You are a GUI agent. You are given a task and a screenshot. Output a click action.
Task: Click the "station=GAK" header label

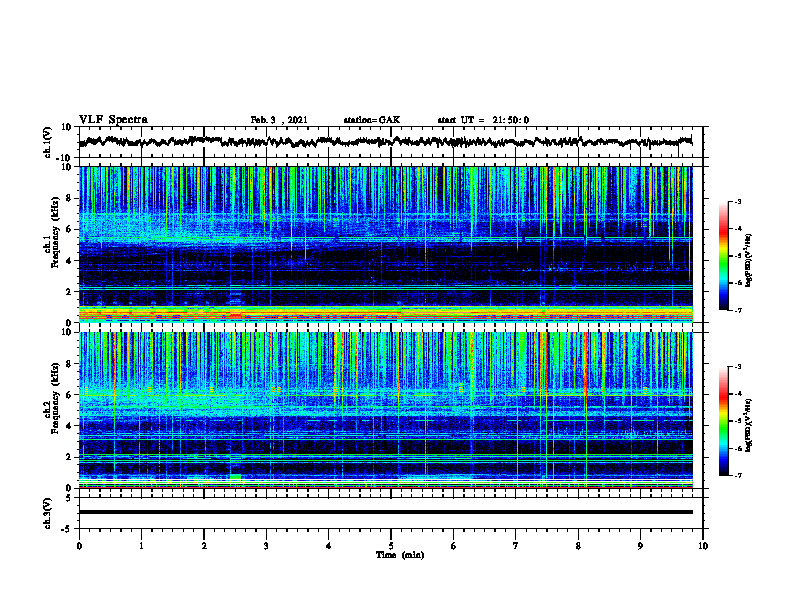[x=372, y=120]
